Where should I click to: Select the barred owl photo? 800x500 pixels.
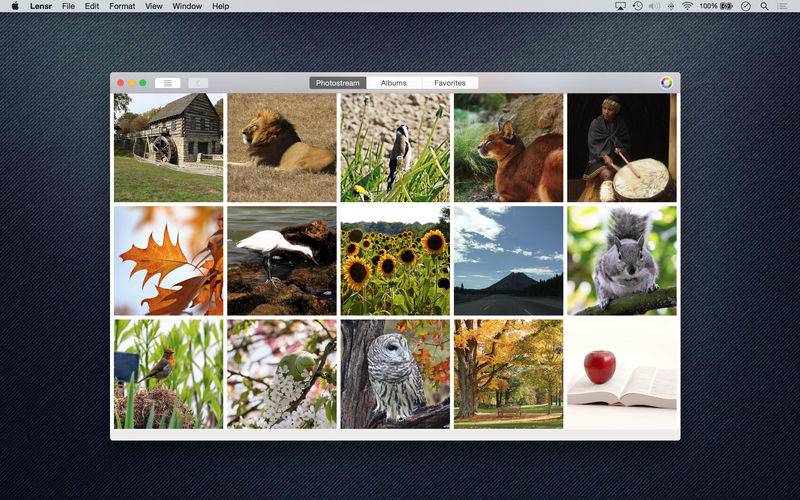click(x=395, y=374)
